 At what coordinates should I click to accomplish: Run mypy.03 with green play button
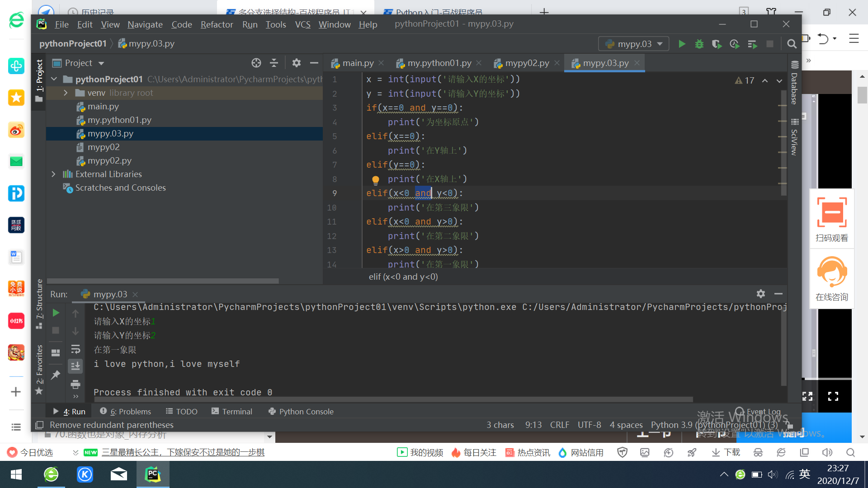[x=682, y=44]
